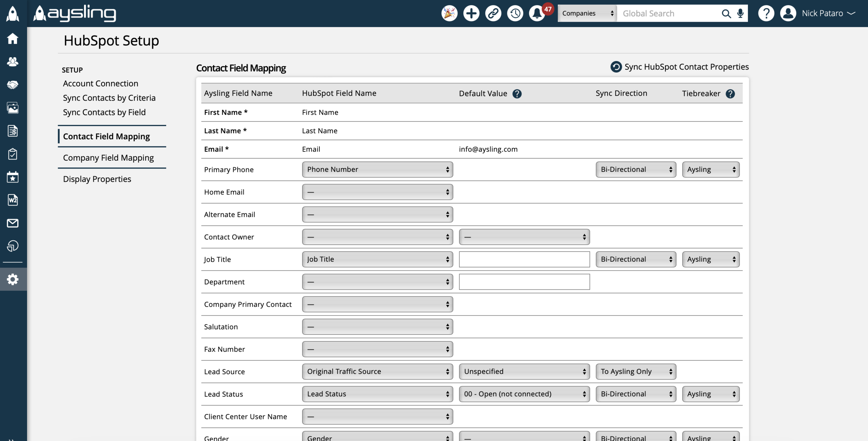Switch to Company Field Mapping
Screen dimensions: 868x441
click(x=108, y=158)
